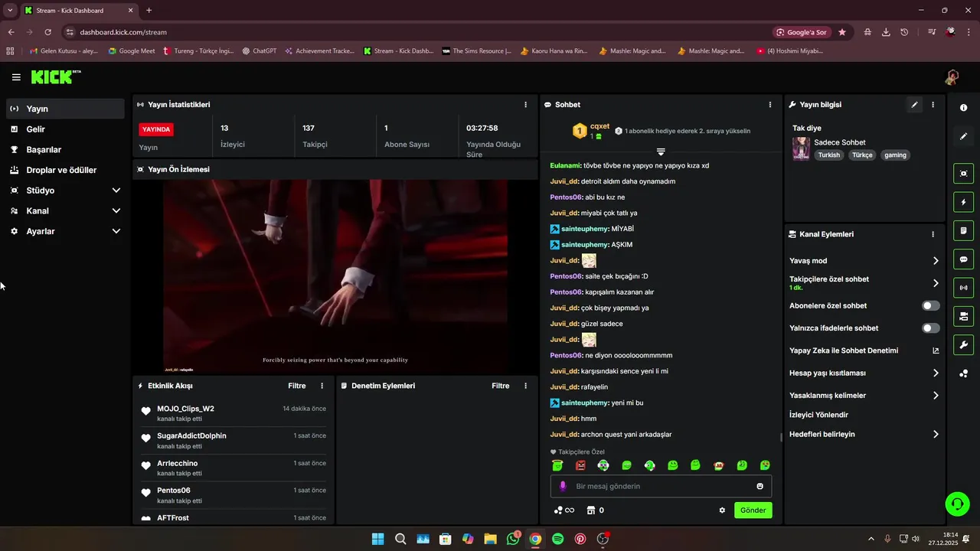Open the emoji picker in the chat input
Screen dimensions: 980x551
pos(759,486)
